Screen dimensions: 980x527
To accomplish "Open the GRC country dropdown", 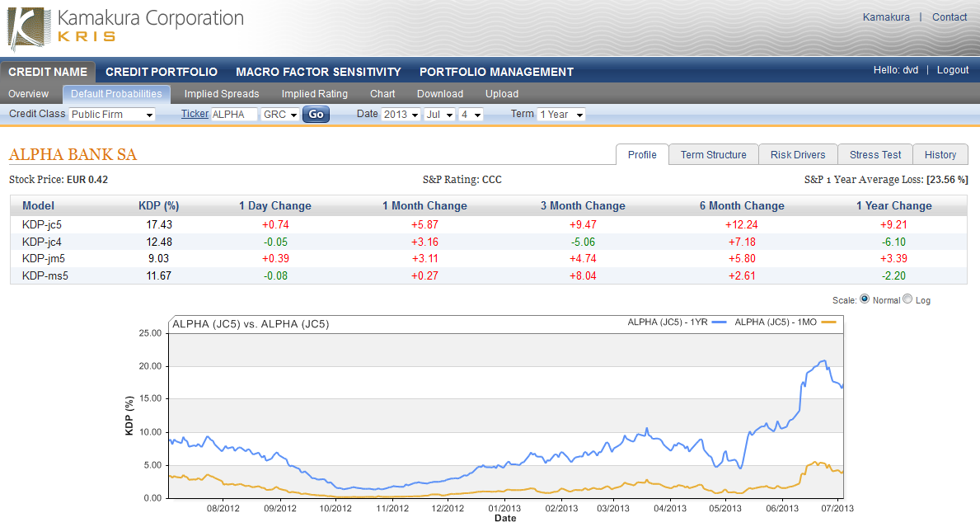I will point(280,115).
